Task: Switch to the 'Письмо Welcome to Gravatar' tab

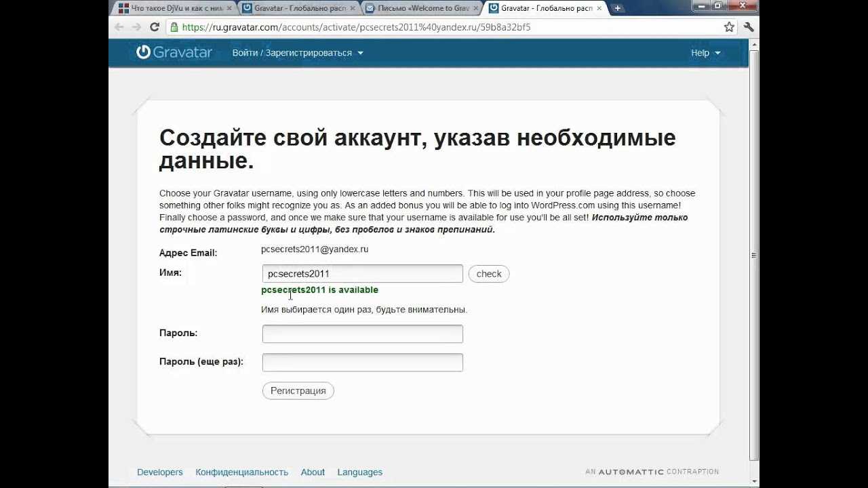Action: pyautogui.click(x=422, y=8)
